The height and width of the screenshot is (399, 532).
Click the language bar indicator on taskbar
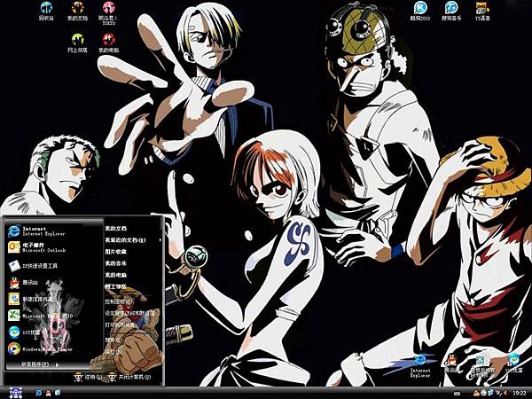click(x=457, y=394)
